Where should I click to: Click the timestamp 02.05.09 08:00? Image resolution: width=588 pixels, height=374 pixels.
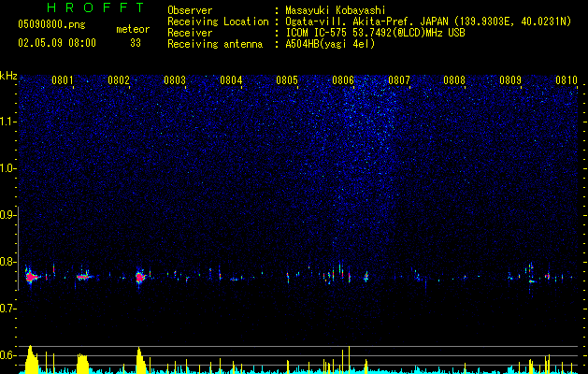57,43
